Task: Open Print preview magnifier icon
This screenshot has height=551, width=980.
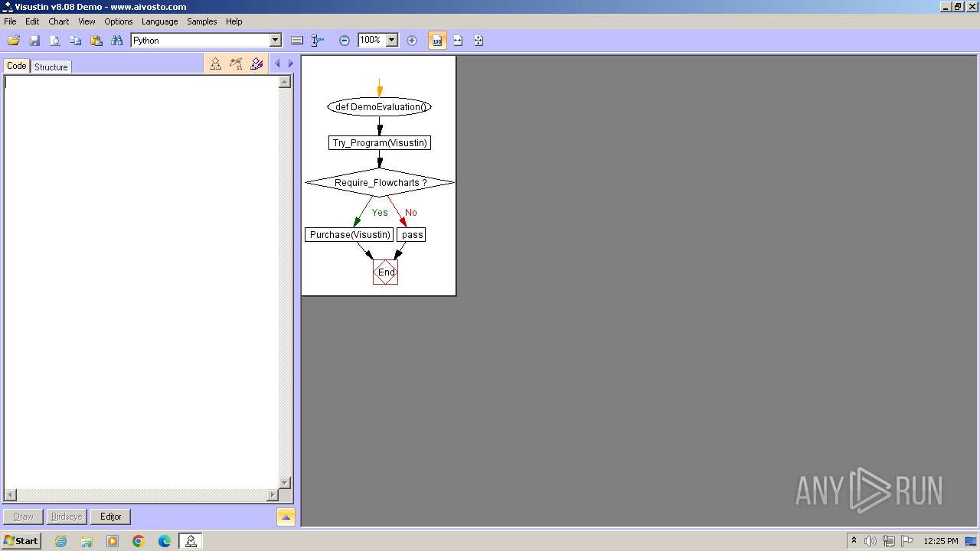Action: point(54,41)
